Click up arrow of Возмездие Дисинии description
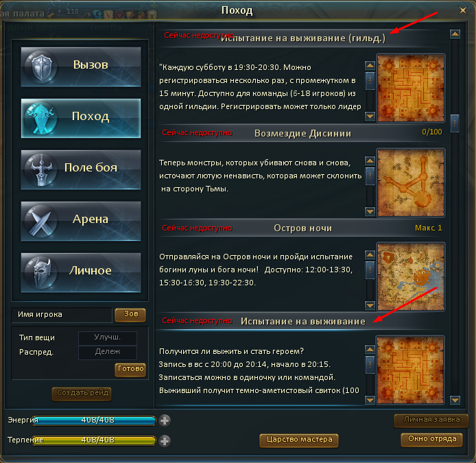This screenshot has height=463, width=476. click(x=370, y=161)
